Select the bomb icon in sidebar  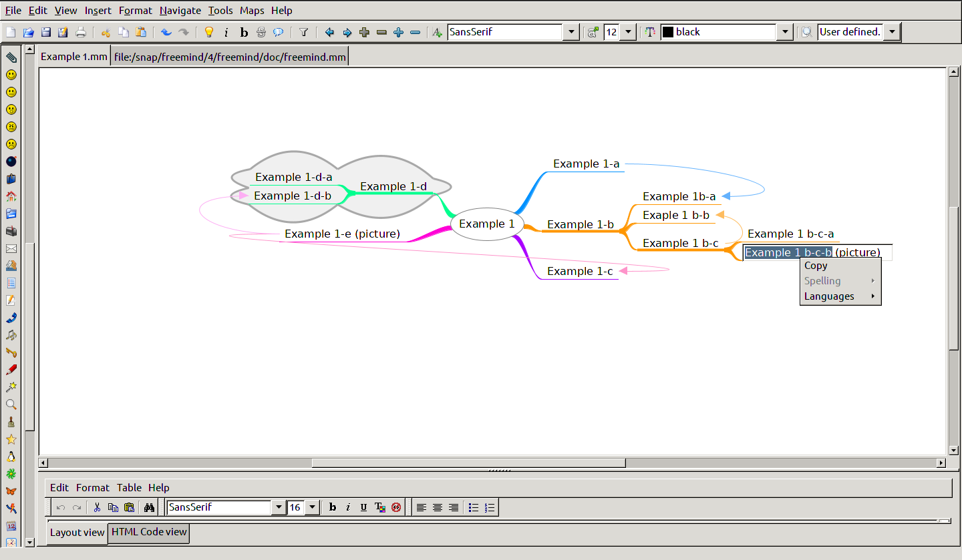(11, 162)
